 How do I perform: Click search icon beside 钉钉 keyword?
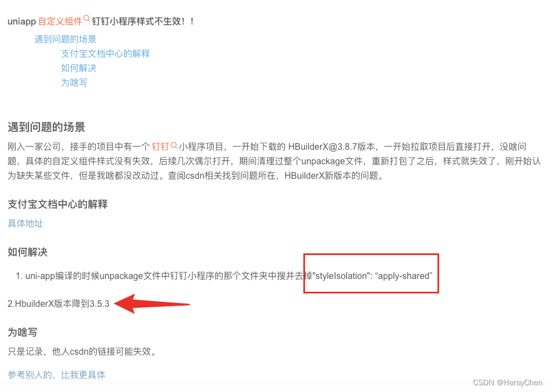tap(174, 144)
